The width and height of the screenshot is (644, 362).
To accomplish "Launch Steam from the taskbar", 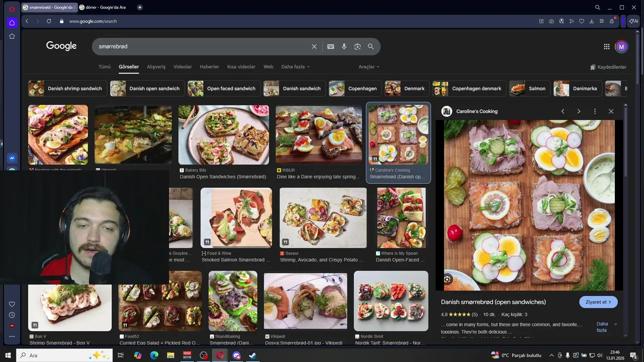I will point(253,355).
